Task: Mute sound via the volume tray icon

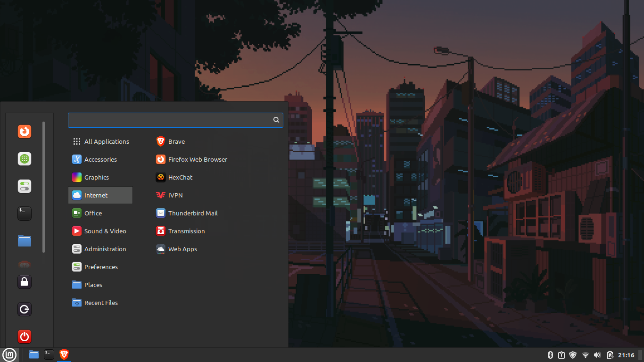Action: pos(597,355)
